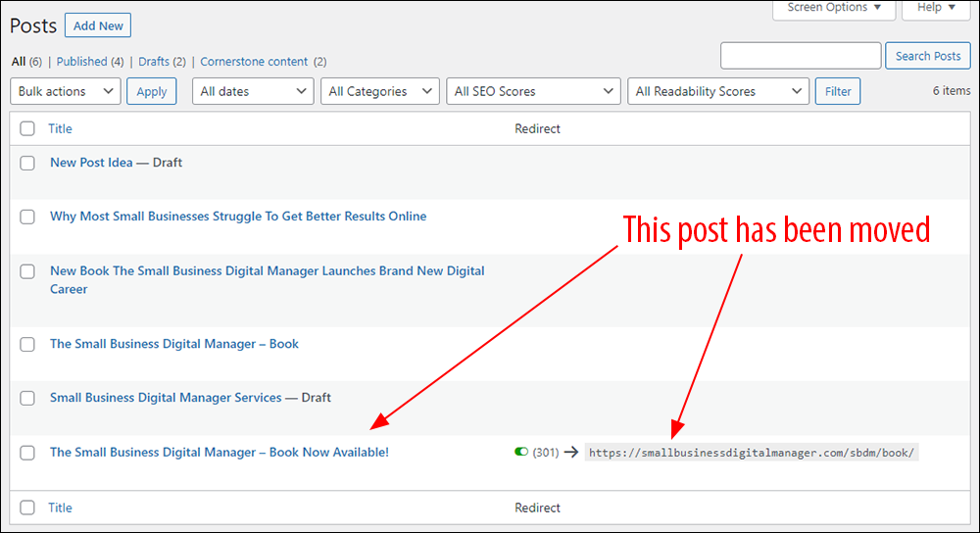Screen dimensions: 980x533
Task: Click the redirect destination URL
Action: (x=752, y=453)
